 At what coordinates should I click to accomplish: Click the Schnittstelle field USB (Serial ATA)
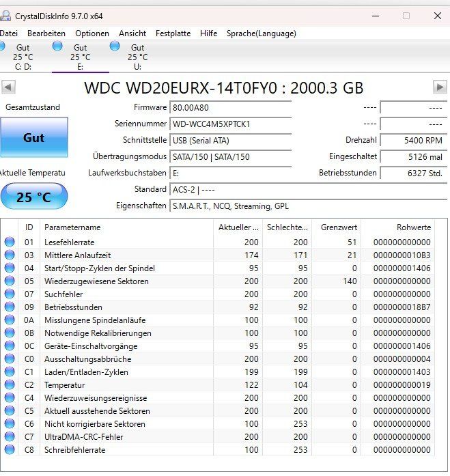(x=231, y=140)
